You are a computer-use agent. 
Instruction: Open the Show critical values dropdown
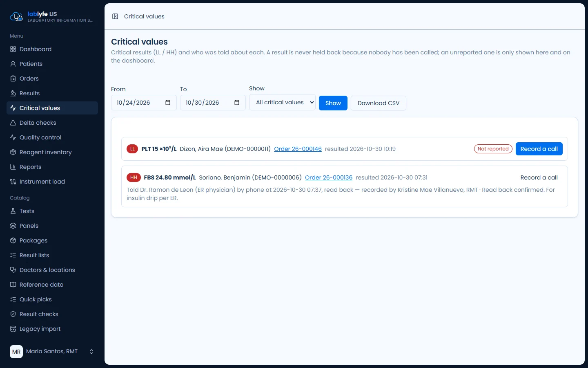[283, 102]
